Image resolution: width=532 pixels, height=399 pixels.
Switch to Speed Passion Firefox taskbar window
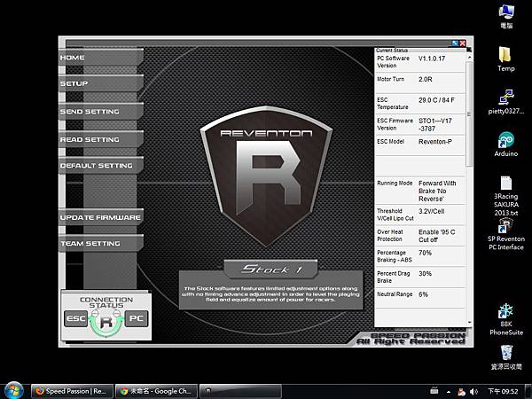pyautogui.click(x=72, y=391)
